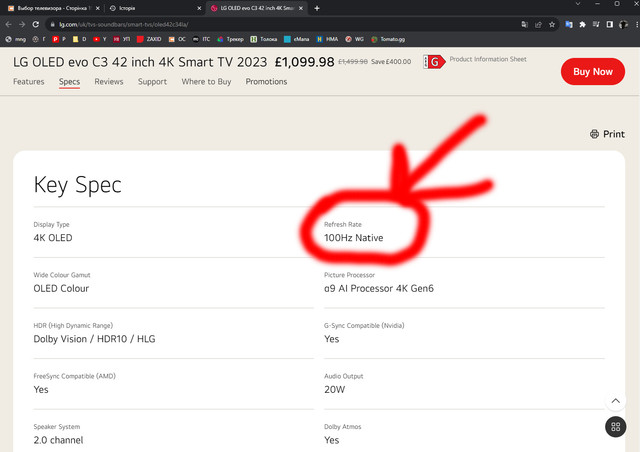Screen dimensions: 640x452
Task: Open the Г bookmark
Action: [x=39, y=39]
